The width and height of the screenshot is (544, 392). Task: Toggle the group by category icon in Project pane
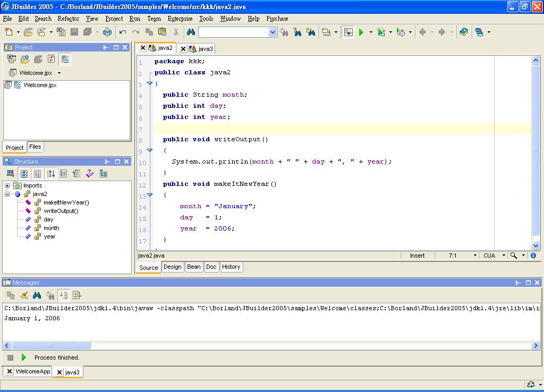coord(65,59)
